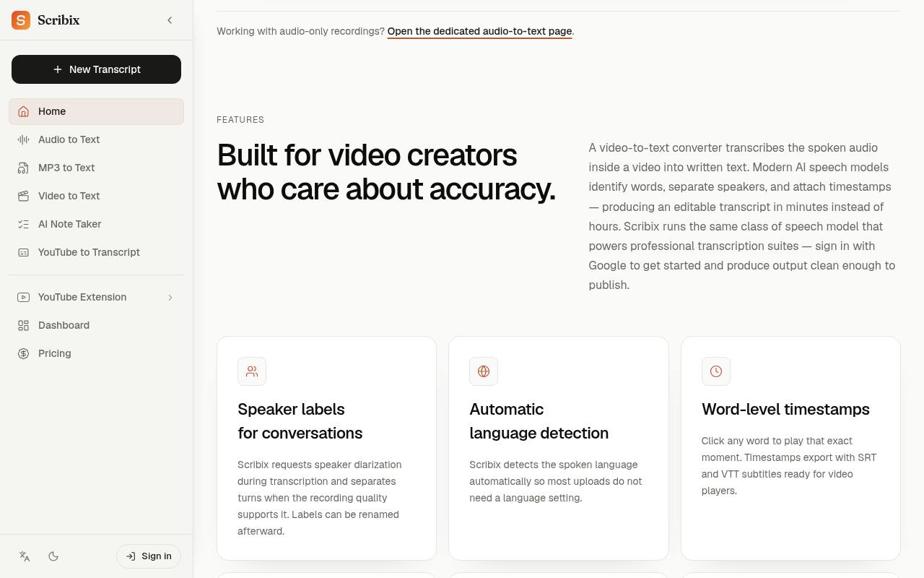Open AI Note Taker
The width and height of the screenshot is (924, 578).
(x=96, y=224)
